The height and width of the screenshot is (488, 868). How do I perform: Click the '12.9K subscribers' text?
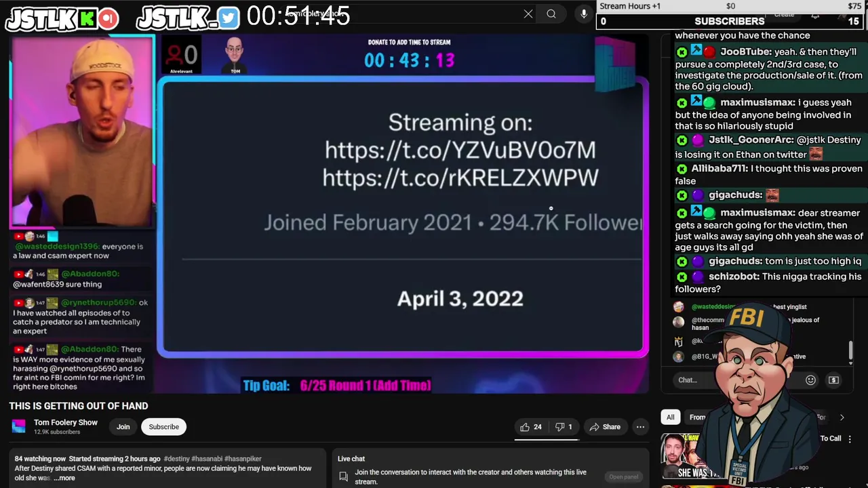[57, 432]
